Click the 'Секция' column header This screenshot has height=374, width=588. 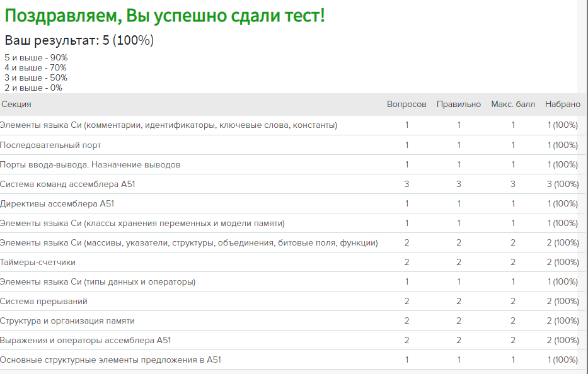click(x=16, y=104)
